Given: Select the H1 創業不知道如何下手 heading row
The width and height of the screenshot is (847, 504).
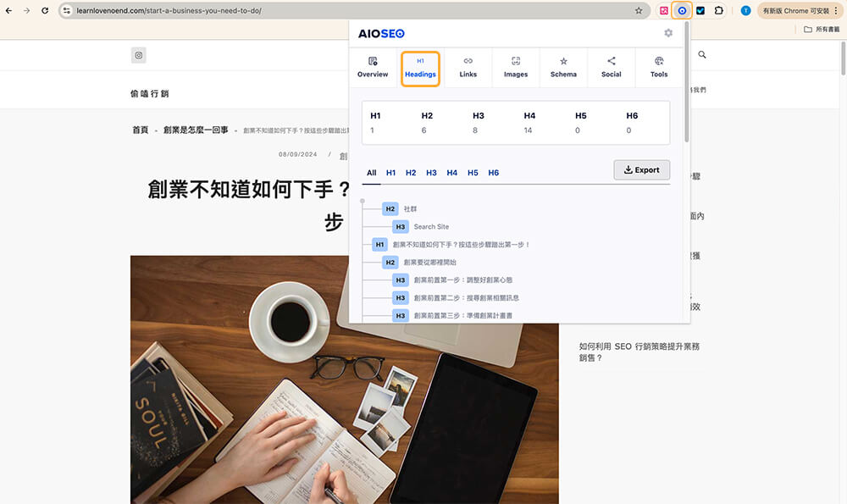Looking at the screenshot, I should (x=451, y=244).
